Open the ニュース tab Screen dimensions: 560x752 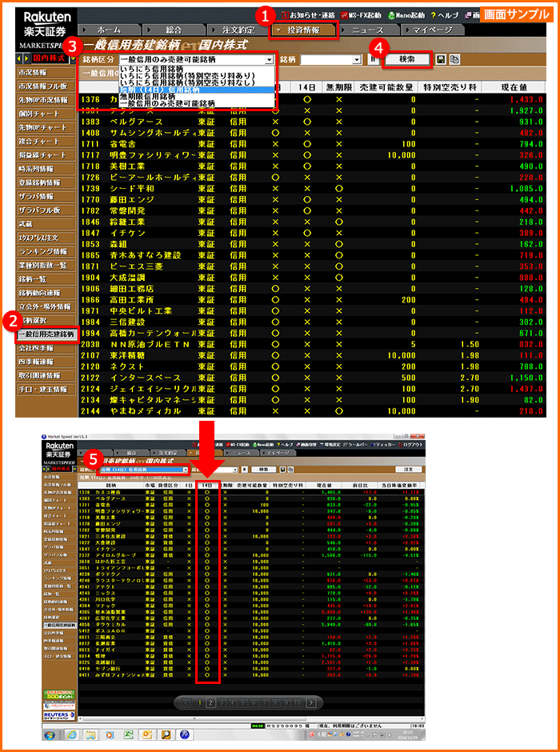pyautogui.click(x=370, y=30)
